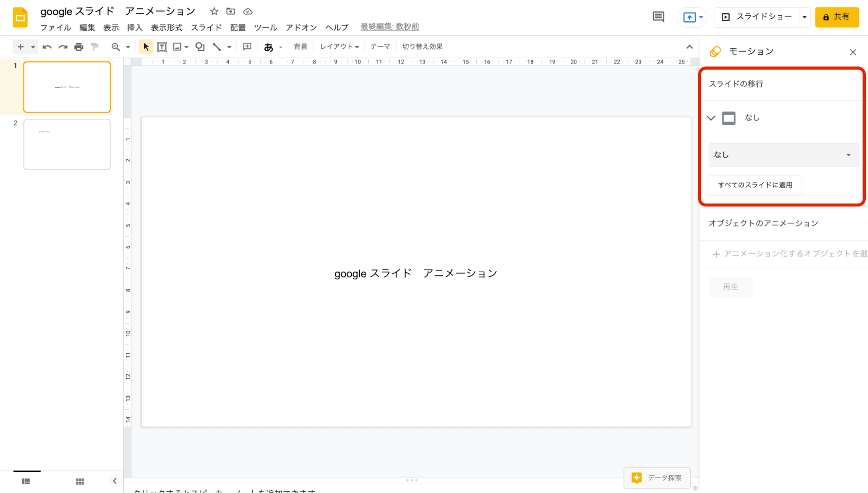Click the Google Slides home logo
This screenshot has height=493, width=868.
[20, 17]
